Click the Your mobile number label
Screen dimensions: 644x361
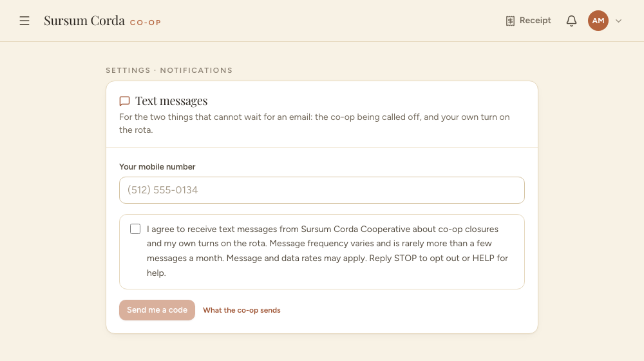[x=157, y=166]
